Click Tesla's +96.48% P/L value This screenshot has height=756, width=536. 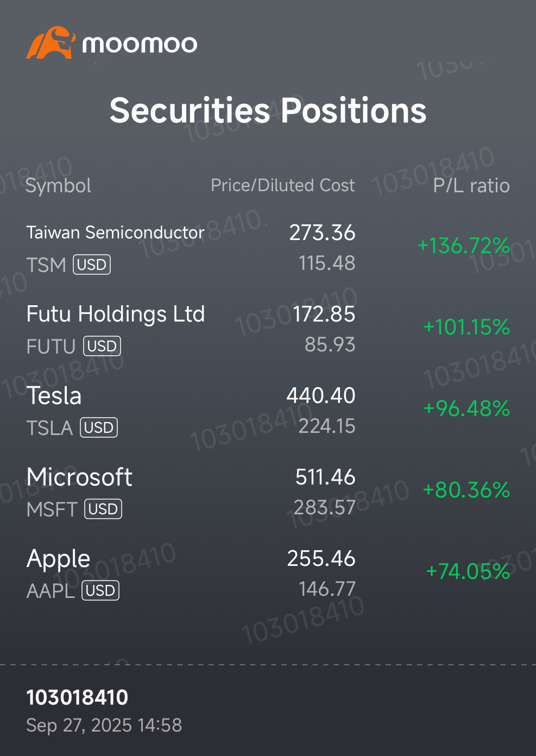466,409
